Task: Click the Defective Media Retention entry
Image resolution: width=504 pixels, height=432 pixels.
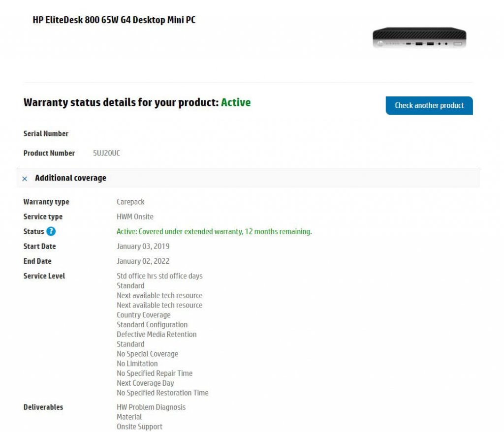Action: (x=157, y=334)
